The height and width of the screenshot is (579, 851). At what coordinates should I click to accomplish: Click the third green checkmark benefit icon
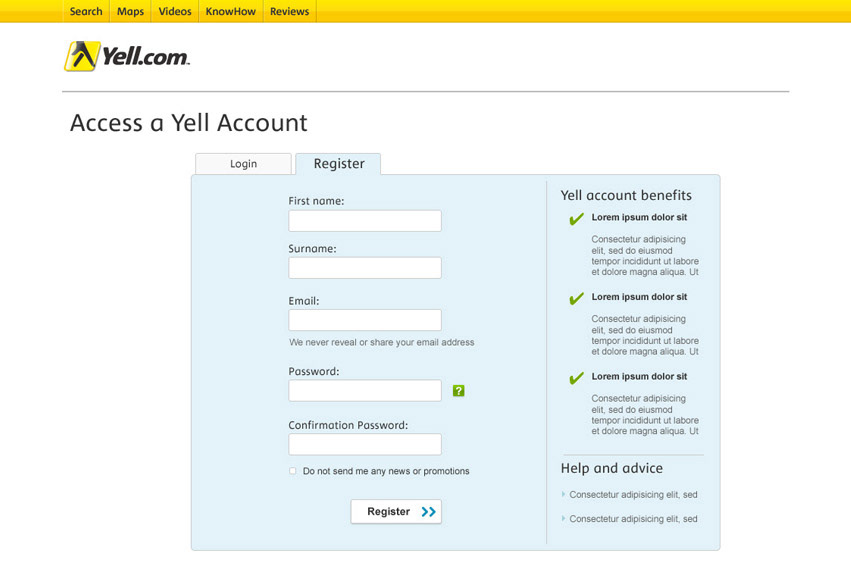[x=576, y=378]
